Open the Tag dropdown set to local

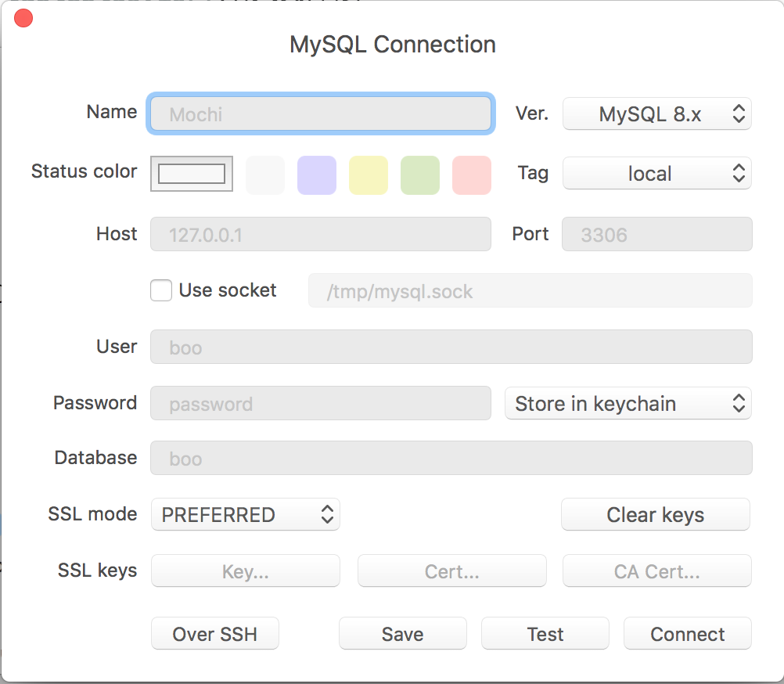657,174
